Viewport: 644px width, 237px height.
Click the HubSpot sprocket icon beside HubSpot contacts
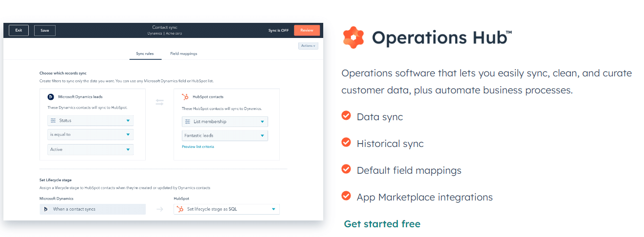point(185,96)
